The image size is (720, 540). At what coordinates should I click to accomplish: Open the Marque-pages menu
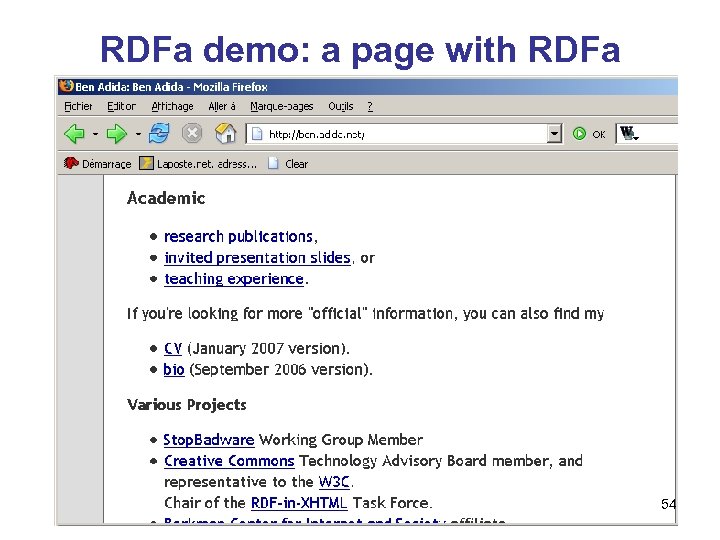point(281,107)
